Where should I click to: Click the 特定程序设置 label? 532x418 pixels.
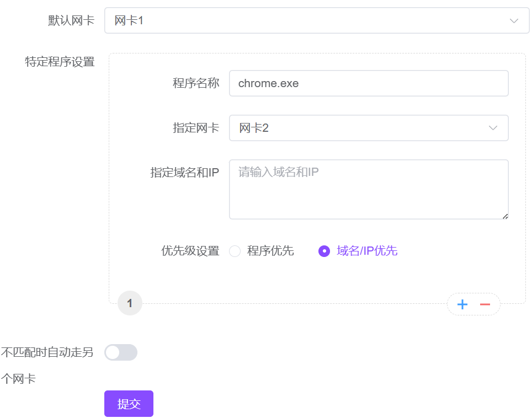[x=60, y=62]
